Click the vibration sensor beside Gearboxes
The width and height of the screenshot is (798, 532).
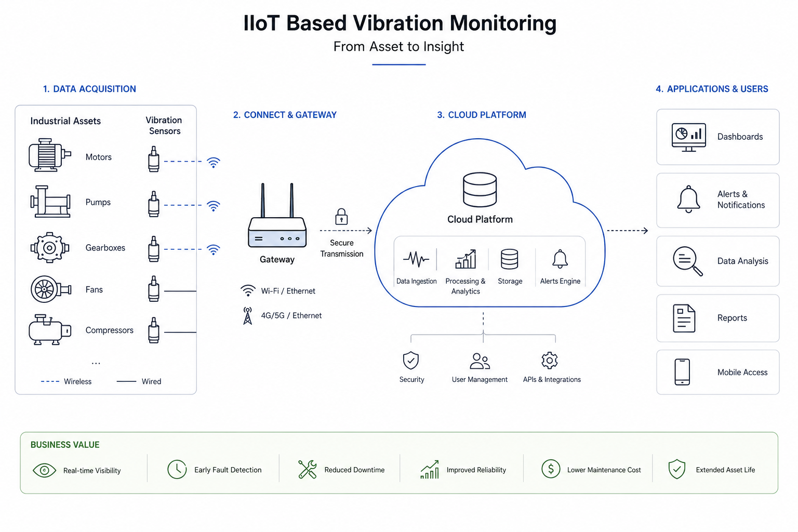coord(154,249)
